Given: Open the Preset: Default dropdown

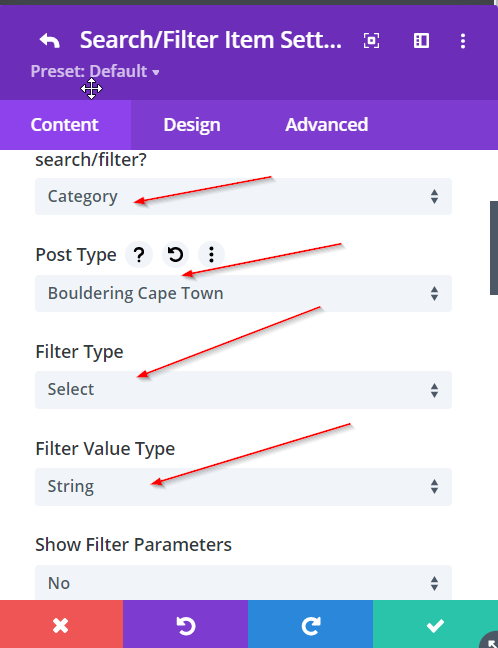Looking at the screenshot, I should 95,71.
